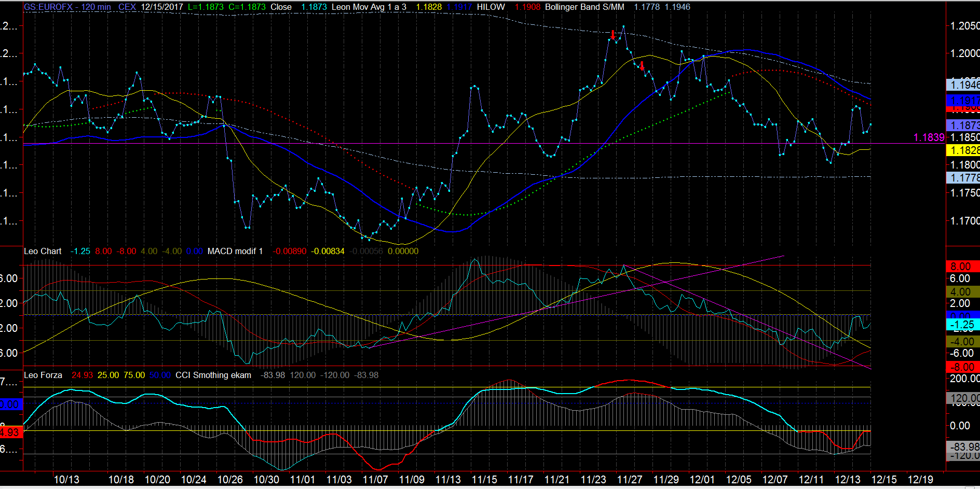Select the C=1.1873 close readout

coord(247,7)
